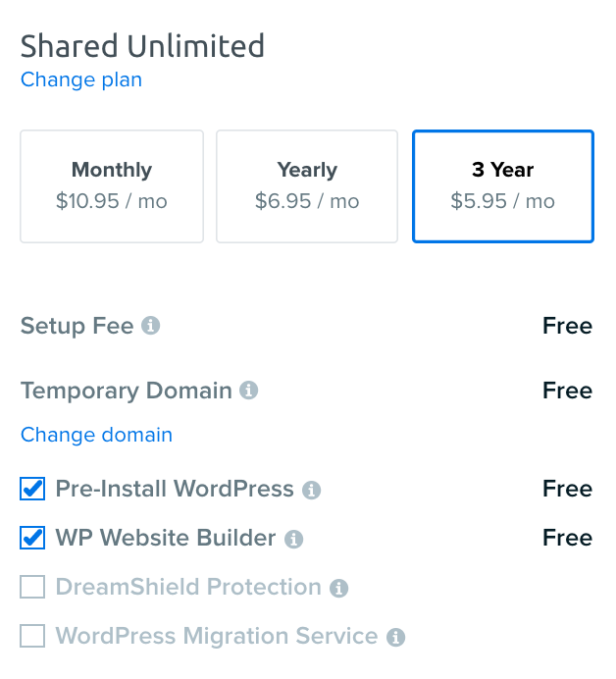Click the Pre-Install WordPress label text
Image resolution: width=616 pixels, height=679 pixels.
click(x=175, y=489)
